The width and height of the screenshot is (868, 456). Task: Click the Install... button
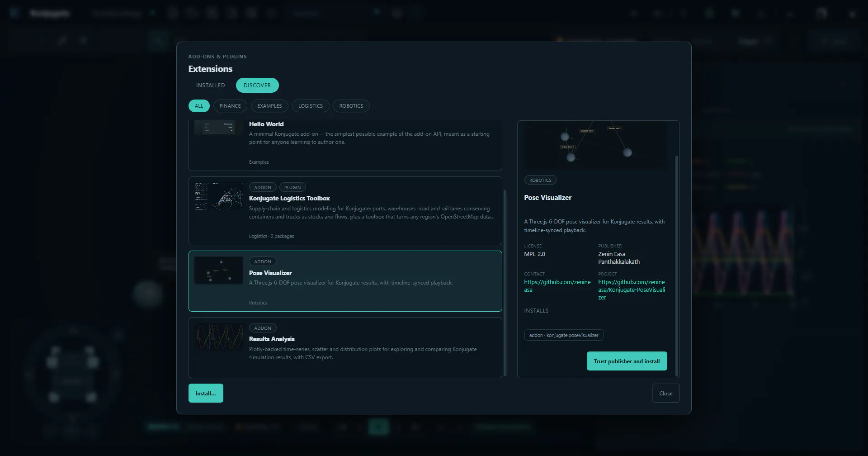click(x=206, y=393)
